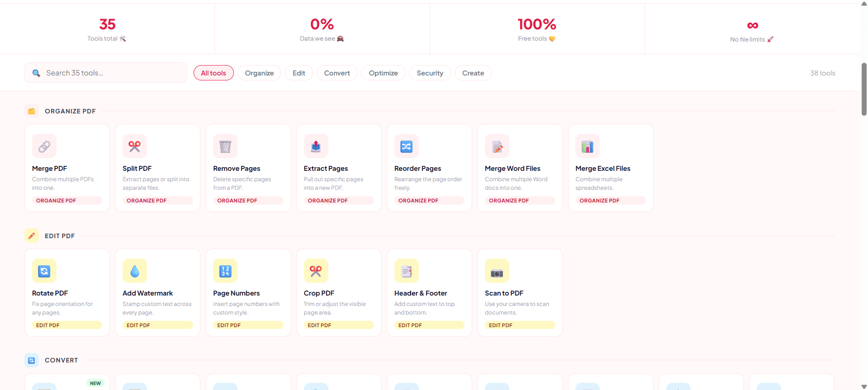Open the Add Watermark tool title
Viewport: 868px width, 390px height.
click(147, 293)
